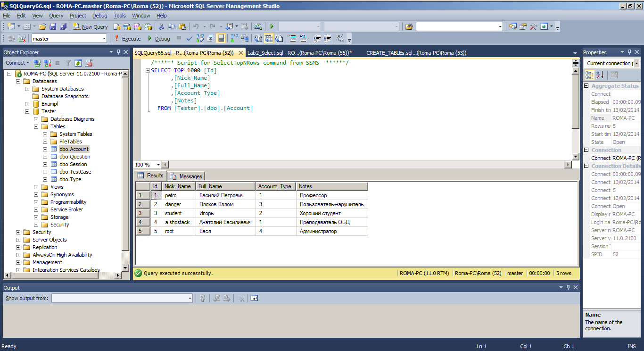Open the Connect dropdown in Object Explorer

click(17, 63)
